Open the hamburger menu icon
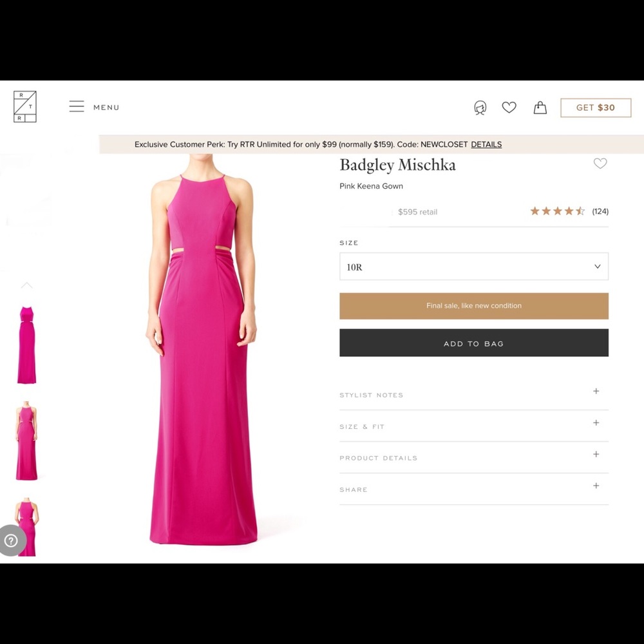The image size is (644, 644). tap(77, 106)
